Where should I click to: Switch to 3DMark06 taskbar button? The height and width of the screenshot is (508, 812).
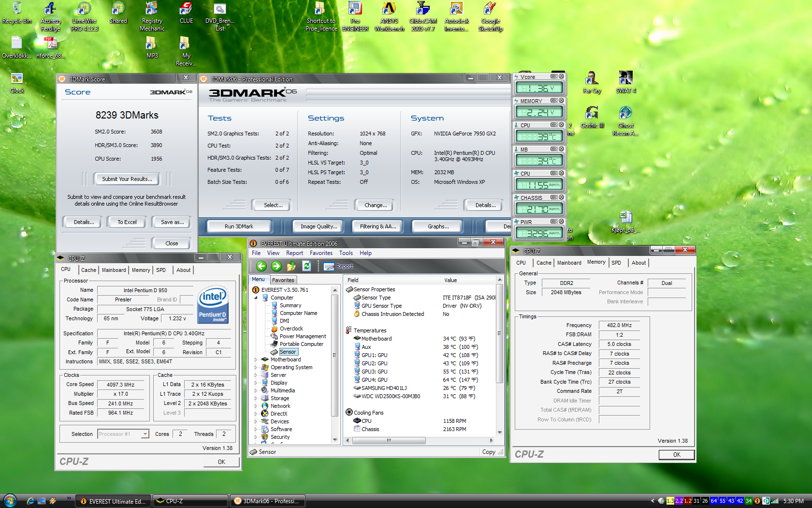[267, 501]
